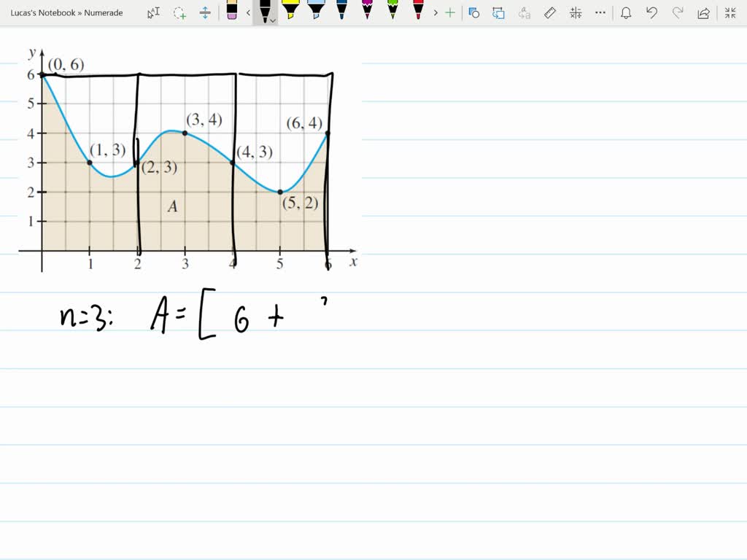Collapse pen list with left chevron
Screen dimensions: 747x560
tap(248, 12)
